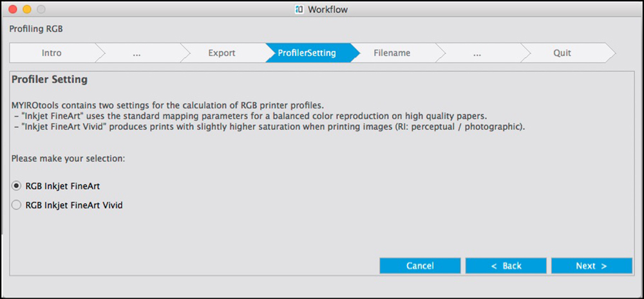Screen dimensions: 644x299
Task: Select the active ProfilerSetting step
Action: tap(307, 53)
